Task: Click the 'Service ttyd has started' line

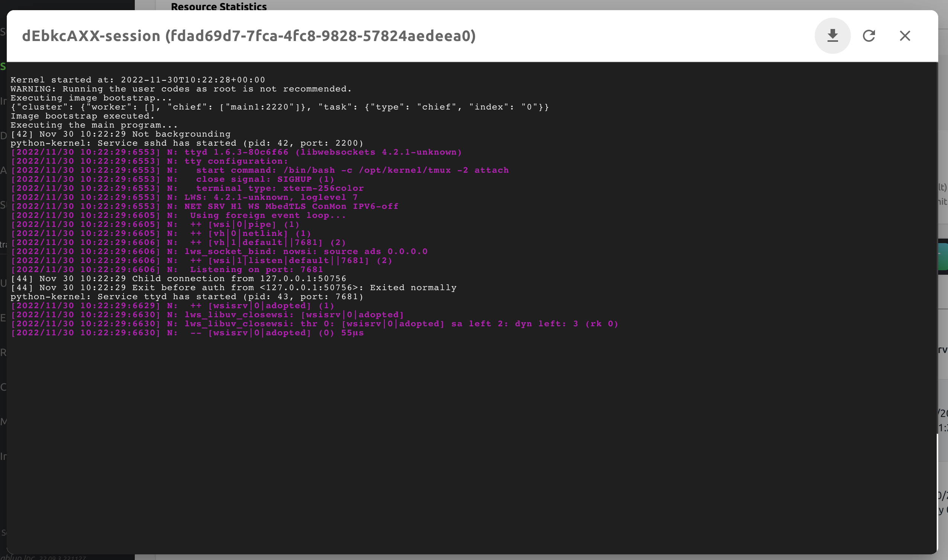Action: coord(187,297)
